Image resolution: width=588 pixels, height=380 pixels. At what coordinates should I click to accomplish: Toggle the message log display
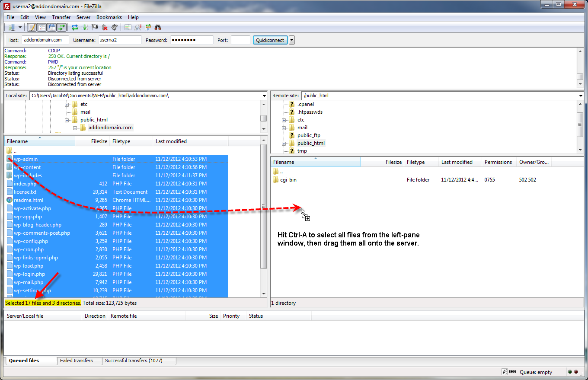(32, 27)
